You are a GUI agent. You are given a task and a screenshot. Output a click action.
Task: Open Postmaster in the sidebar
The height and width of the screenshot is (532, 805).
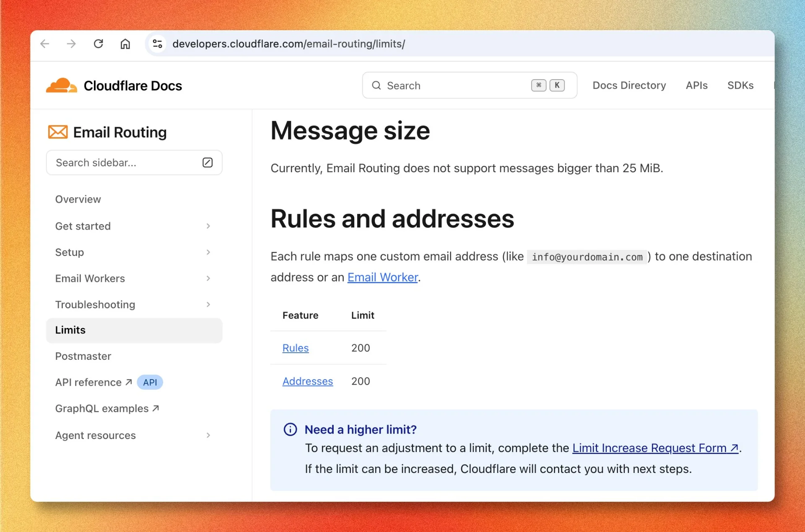(x=83, y=356)
